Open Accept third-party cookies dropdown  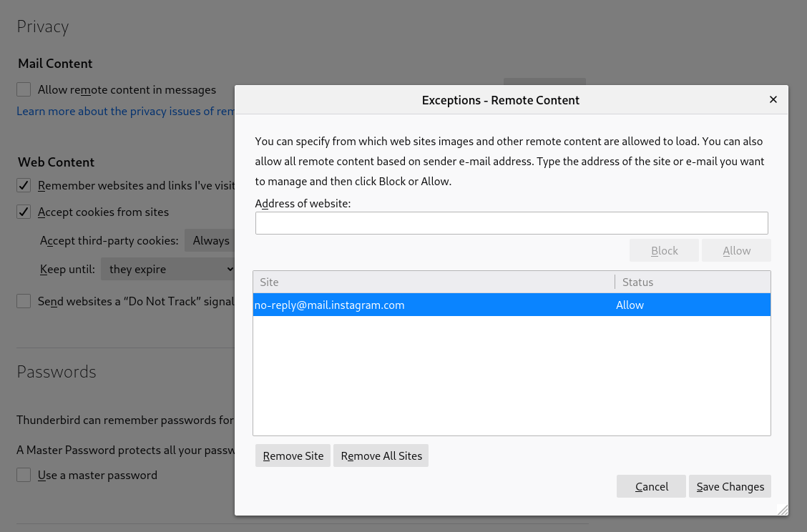coord(210,240)
